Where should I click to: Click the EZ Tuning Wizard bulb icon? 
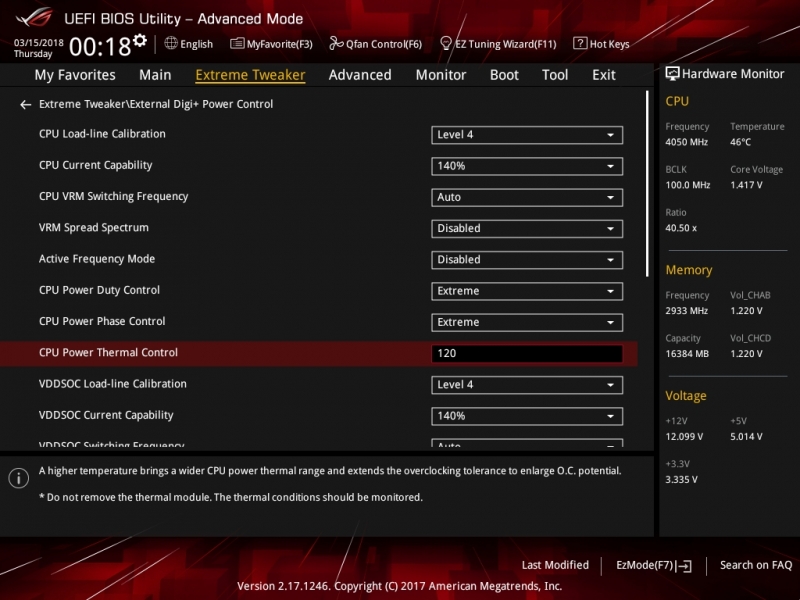[445, 43]
